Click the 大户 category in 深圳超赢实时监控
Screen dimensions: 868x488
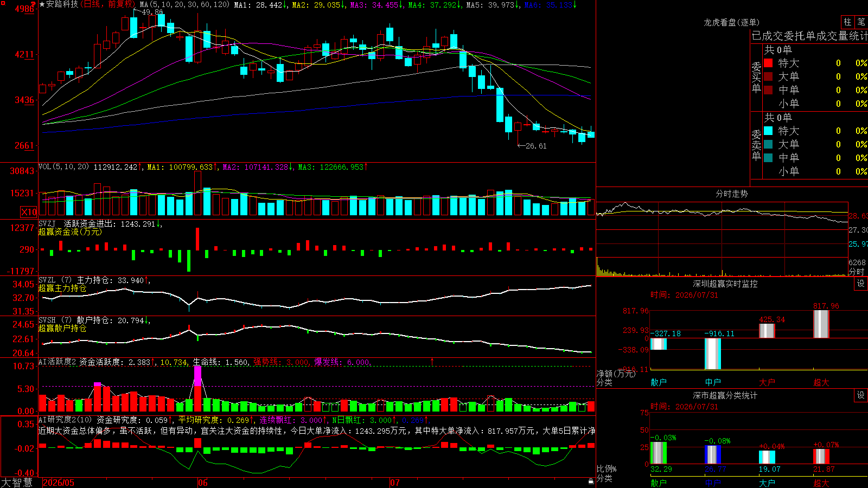pos(767,382)
